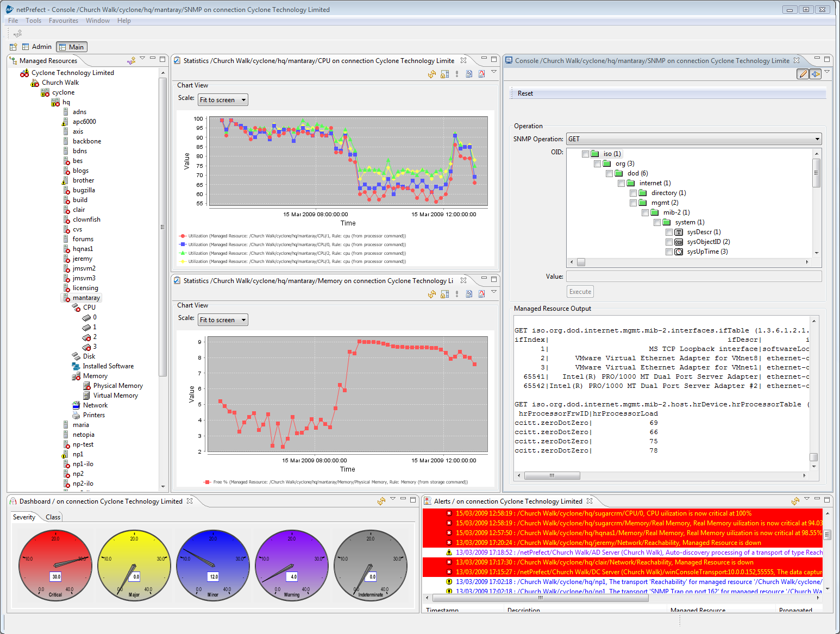The width and height of the screenshot is (840, 634).
Task: Click the export data icon in the Memory Statistics toolbar
Action: tap(469, 294)
